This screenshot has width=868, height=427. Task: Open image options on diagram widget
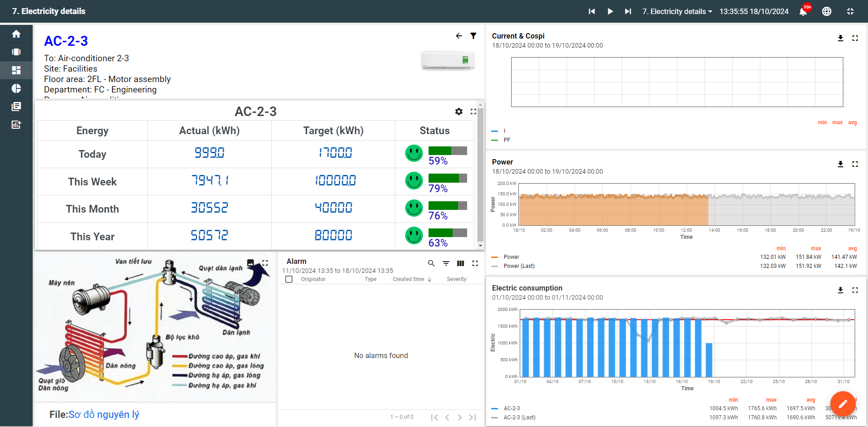250,263
